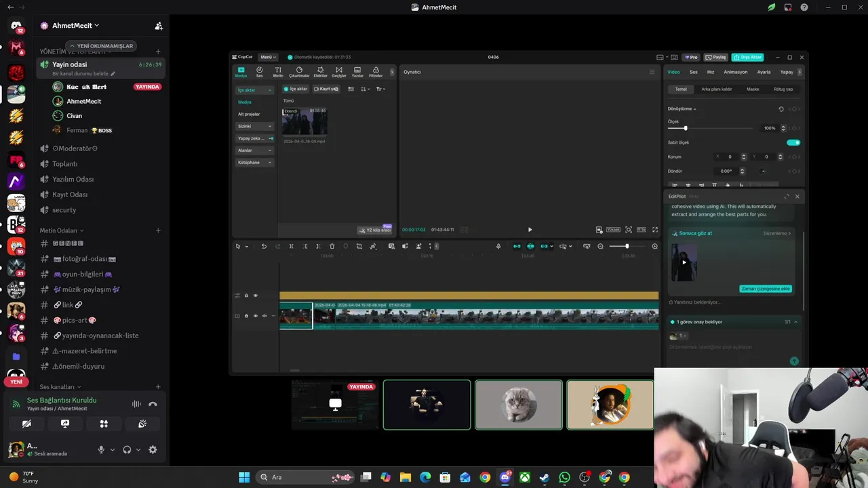Open Discord activities icon in voice panel

tap(104, 424)
